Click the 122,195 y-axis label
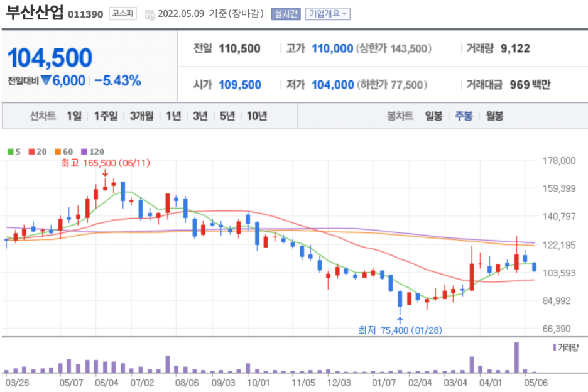 (x=558, y=245)
